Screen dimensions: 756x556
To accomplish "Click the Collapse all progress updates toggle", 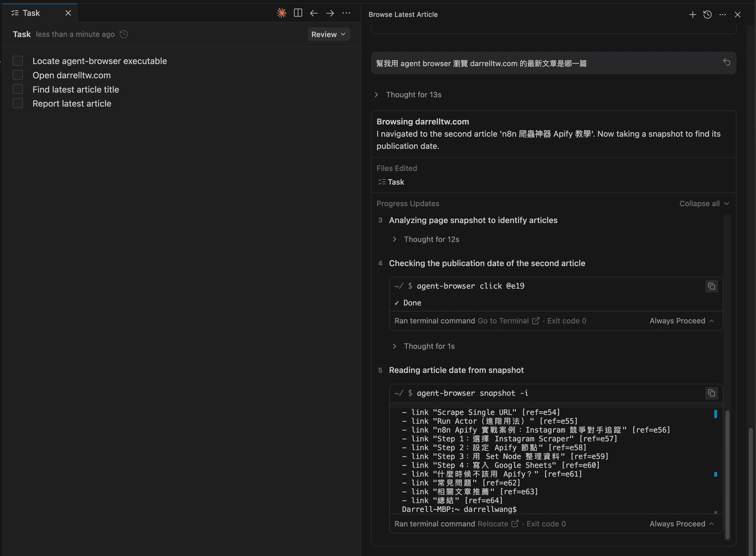I will 704,204.
